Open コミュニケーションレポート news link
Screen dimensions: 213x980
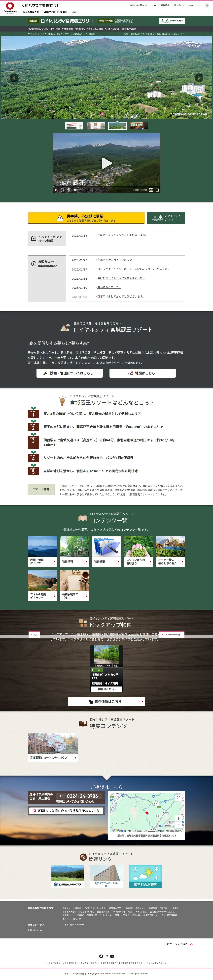[x=133, y=269]
